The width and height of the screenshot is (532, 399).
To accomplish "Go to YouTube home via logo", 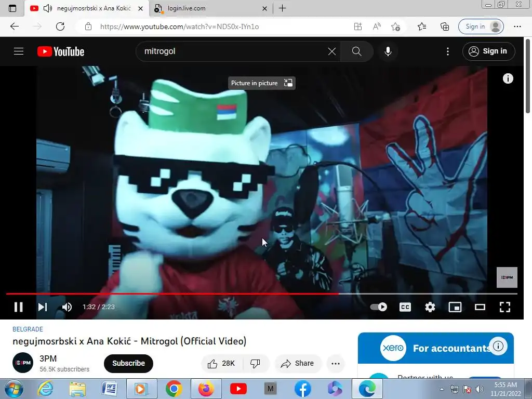I will [x=61, y=51].
